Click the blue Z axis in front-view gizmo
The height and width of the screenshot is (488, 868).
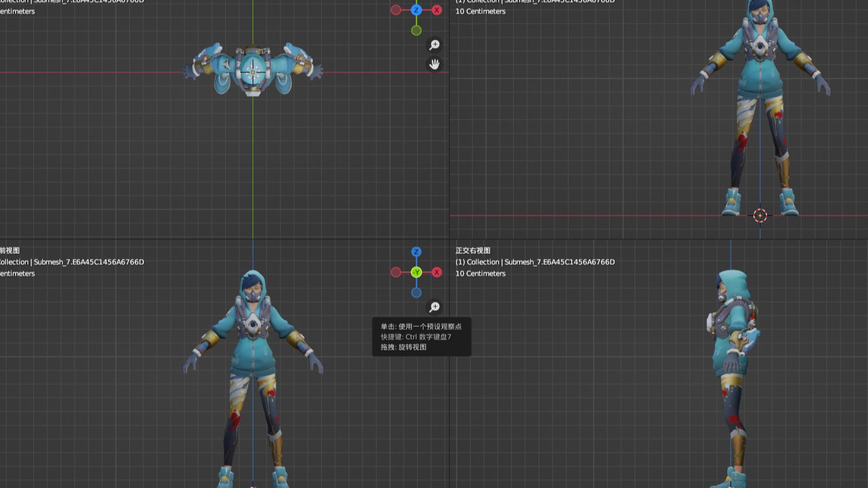[x=416, y=252]
